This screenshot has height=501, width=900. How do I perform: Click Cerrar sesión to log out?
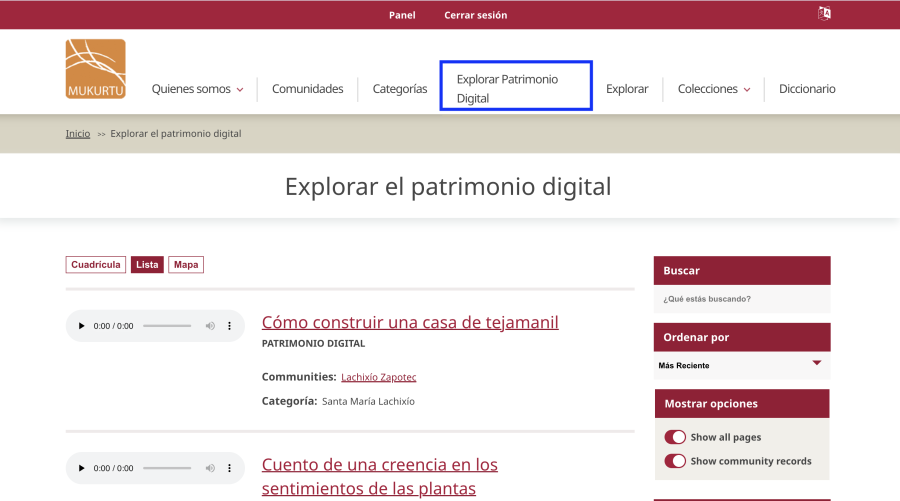coord(476,15)
